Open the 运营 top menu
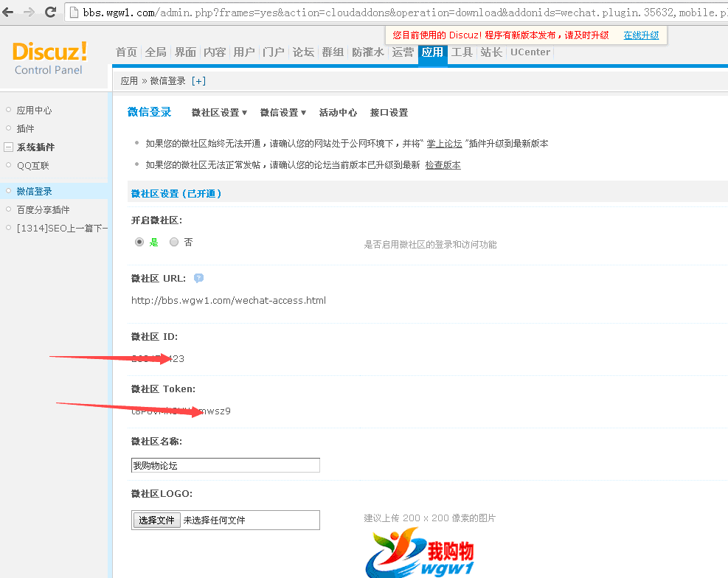Viewport: 728px width, 578px height. coord(403,52)
